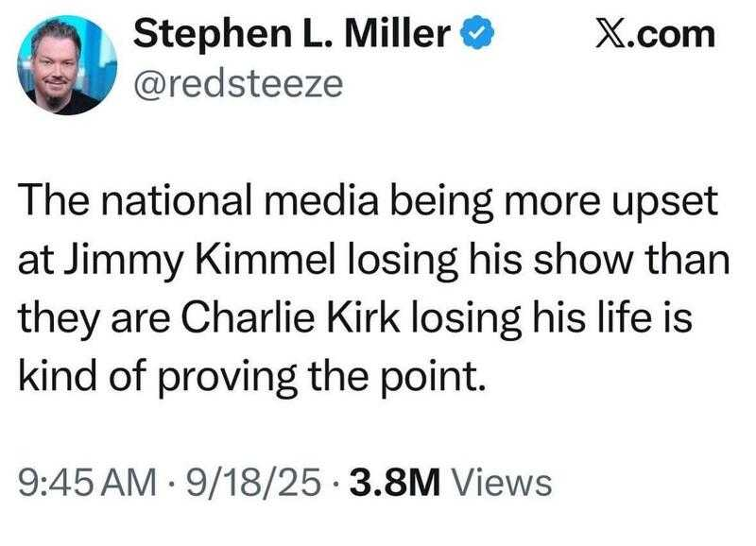756x546 pixels.
Task: Open the Stephen L. Miller display name
Action: [292, 33]
